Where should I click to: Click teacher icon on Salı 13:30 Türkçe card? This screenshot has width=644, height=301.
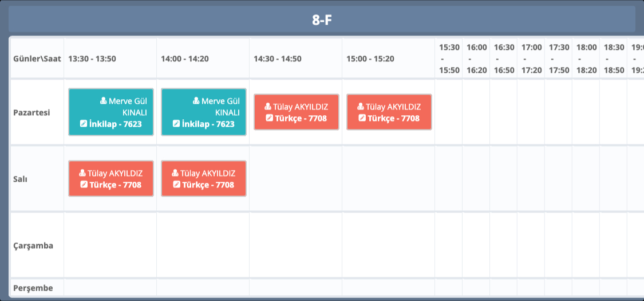point(82,173)
